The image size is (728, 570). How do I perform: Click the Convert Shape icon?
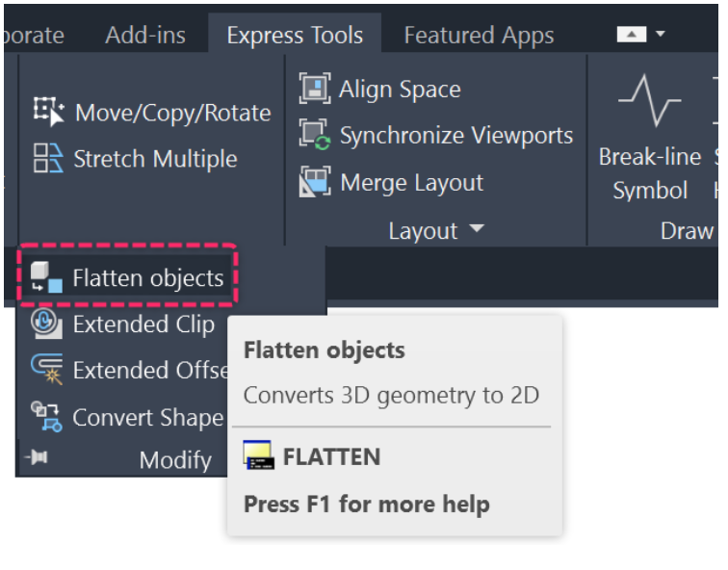[x=47, y=417]
